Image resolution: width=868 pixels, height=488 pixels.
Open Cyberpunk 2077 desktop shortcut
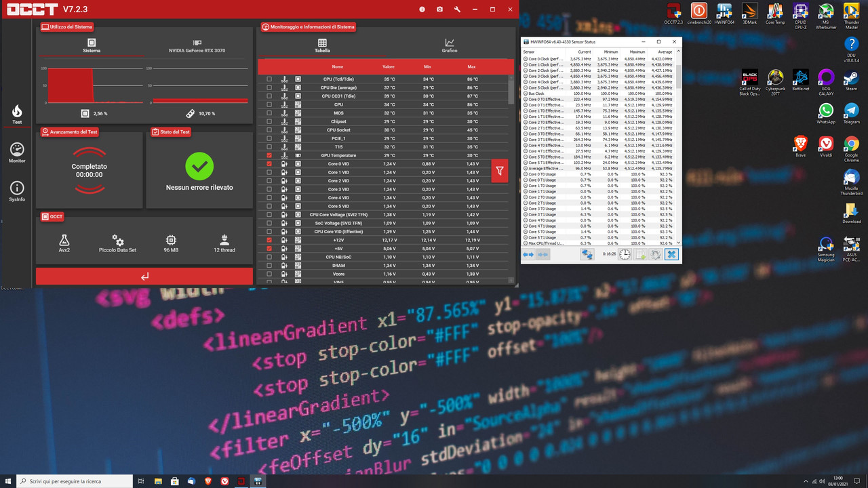[x=775, y=81]
